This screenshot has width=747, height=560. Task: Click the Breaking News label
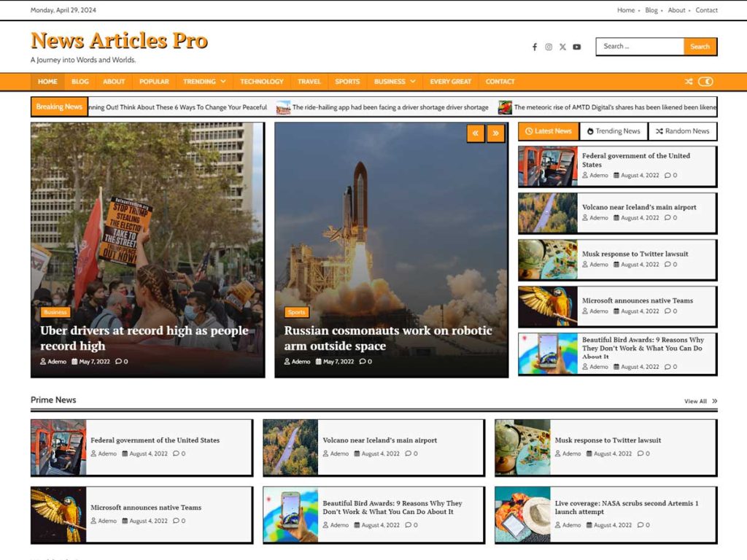coord(59,106)
